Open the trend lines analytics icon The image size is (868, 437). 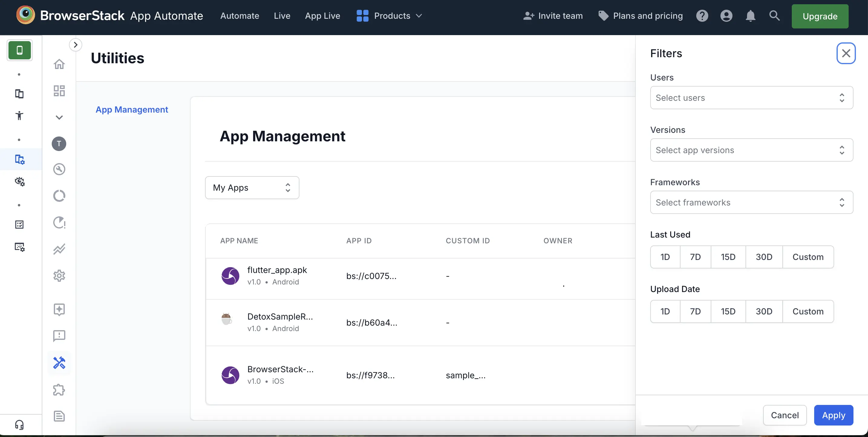click(59, 249)
